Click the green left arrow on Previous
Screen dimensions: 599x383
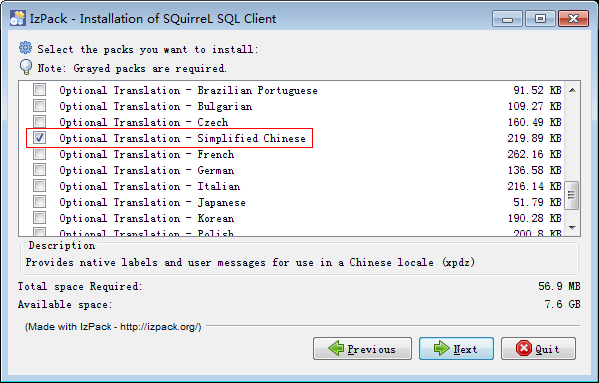click(336, 348)
